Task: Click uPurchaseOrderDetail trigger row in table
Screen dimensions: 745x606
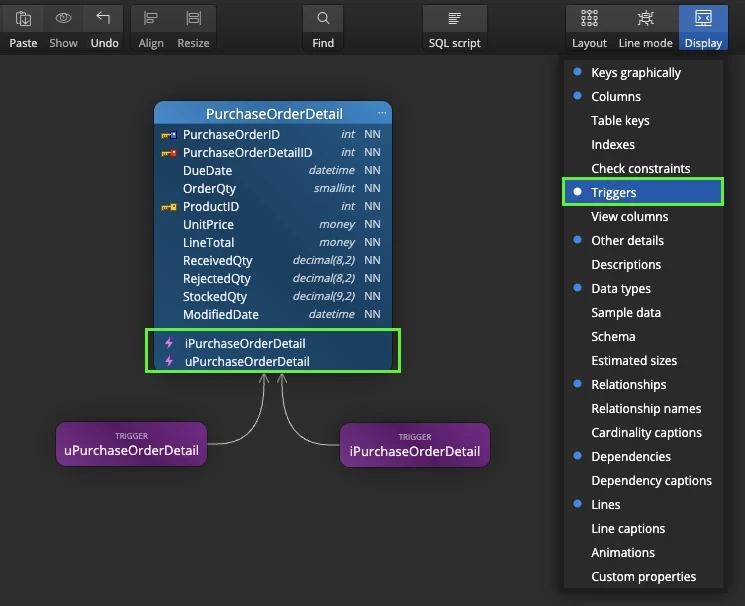Action: pyautogui.click(x=273, y=361)
